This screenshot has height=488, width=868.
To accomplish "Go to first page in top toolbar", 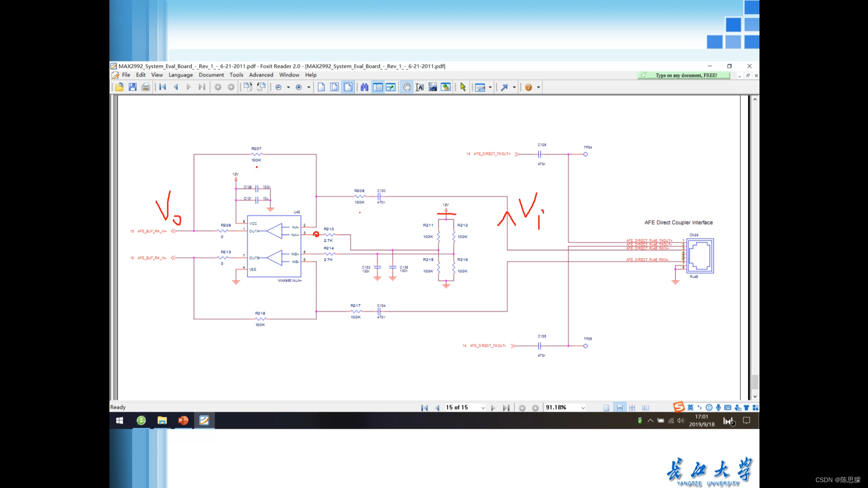I will 163,87.
